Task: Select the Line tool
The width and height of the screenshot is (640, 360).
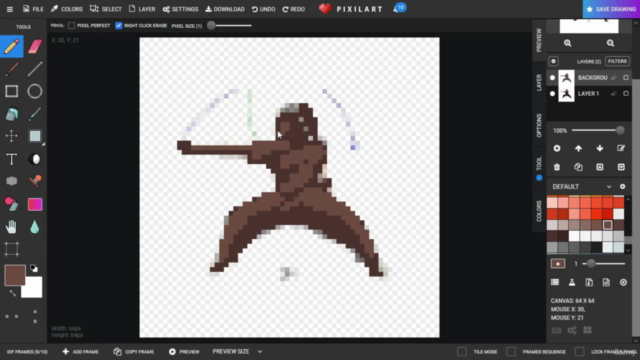Action: coord(35,69)
